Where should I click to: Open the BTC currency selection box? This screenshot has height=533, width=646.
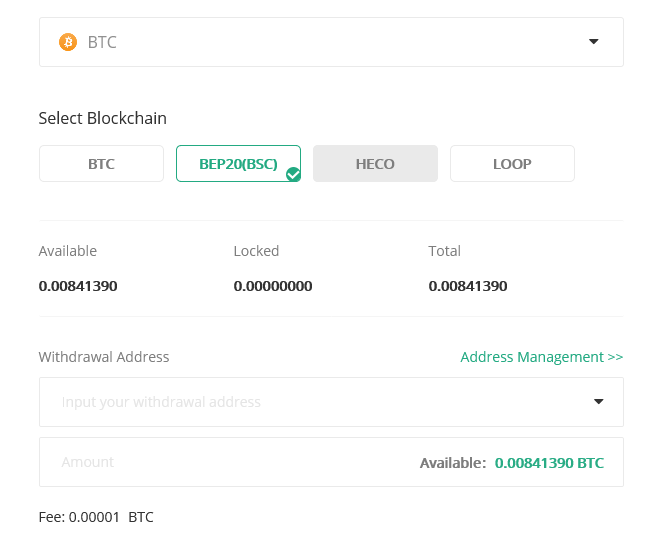(331, 42)
